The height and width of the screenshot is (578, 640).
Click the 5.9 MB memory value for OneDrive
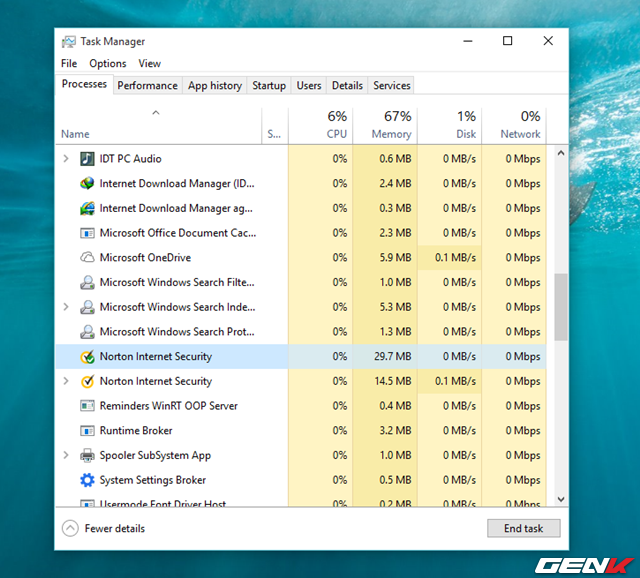(x=395, y=258)
